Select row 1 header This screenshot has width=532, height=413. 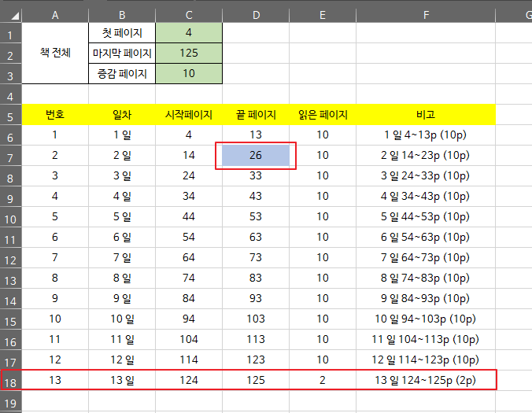[10, 33]
